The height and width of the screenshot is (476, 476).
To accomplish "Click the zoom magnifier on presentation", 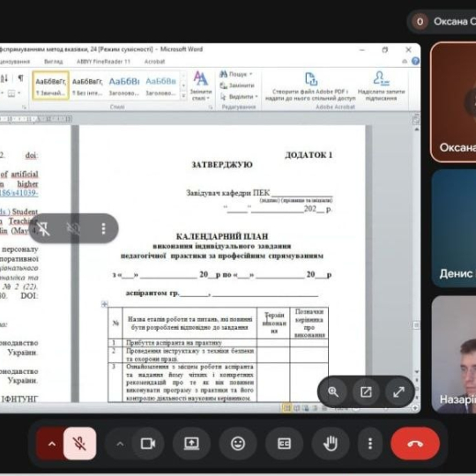I will click(333, 392).
